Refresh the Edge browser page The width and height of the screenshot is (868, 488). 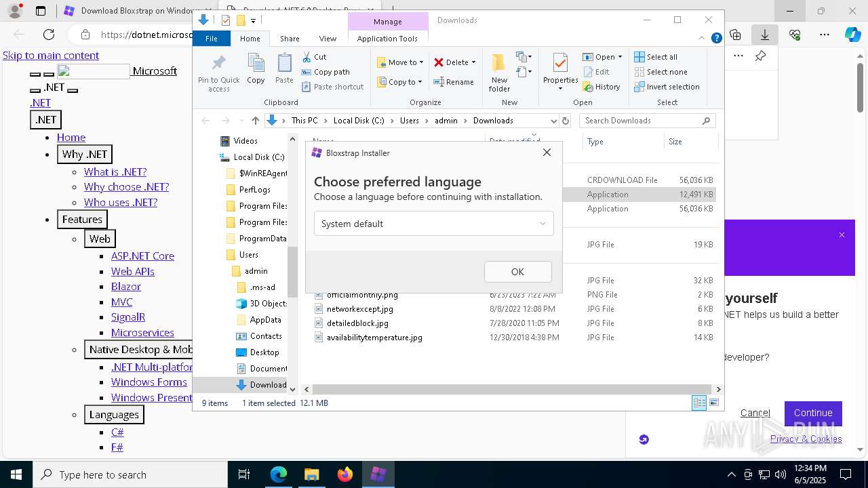(49, 35)
